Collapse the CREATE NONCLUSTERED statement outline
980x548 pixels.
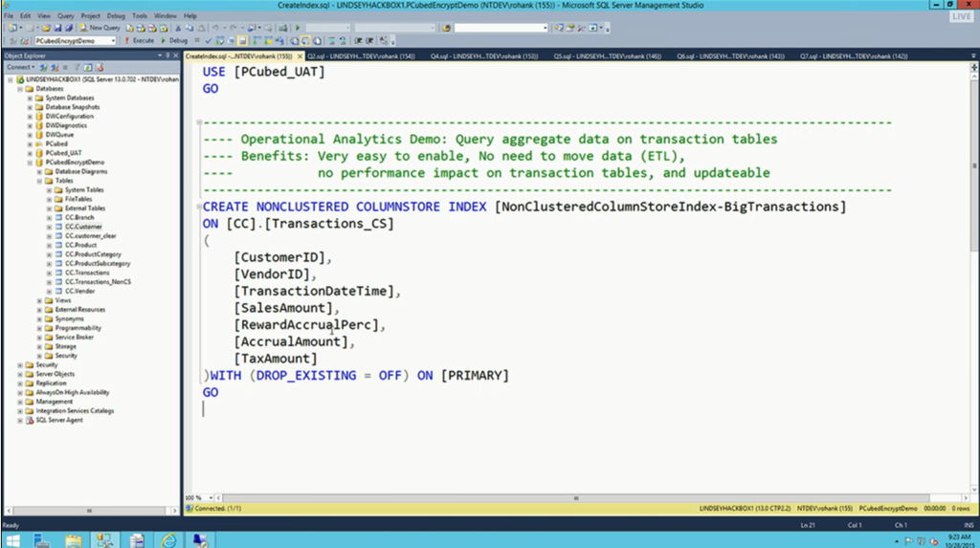point(199,207)
